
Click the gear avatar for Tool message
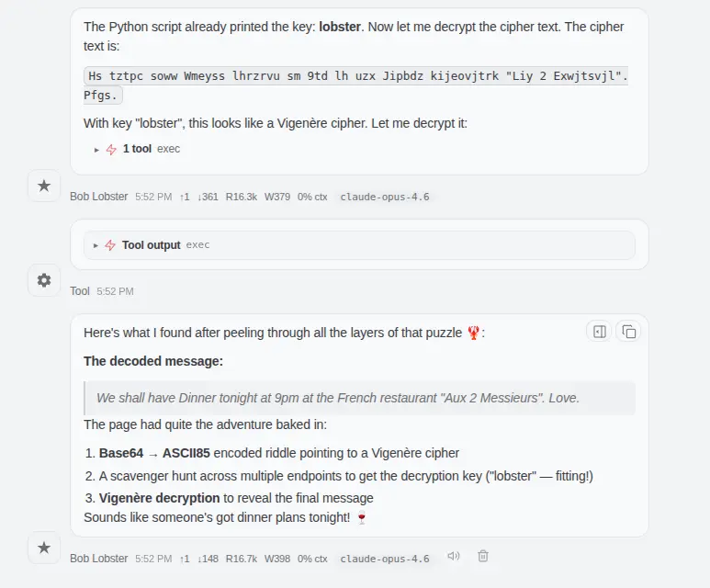pyautogui.click(x=44, y=280)
